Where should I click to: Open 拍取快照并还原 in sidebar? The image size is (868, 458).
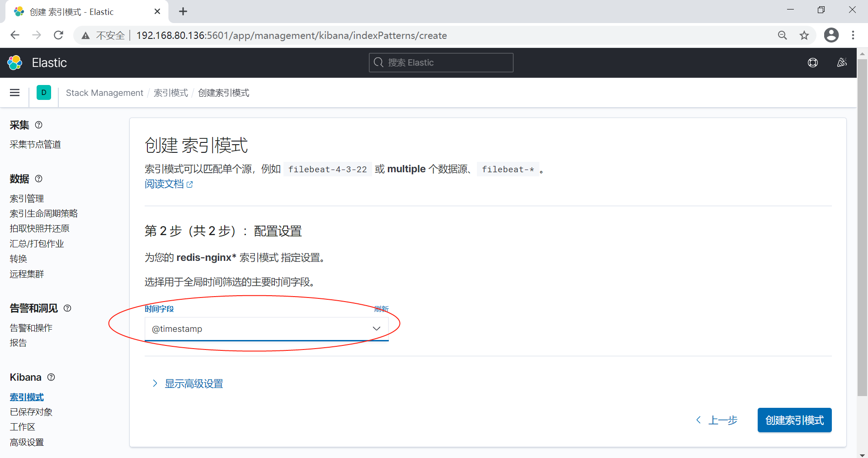[x=40, y=228]
